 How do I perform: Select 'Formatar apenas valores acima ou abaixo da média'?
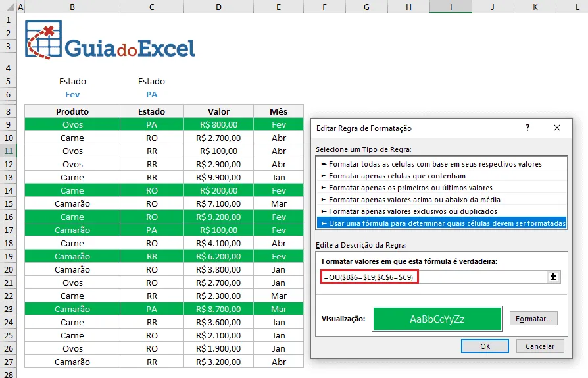point(441,200)
